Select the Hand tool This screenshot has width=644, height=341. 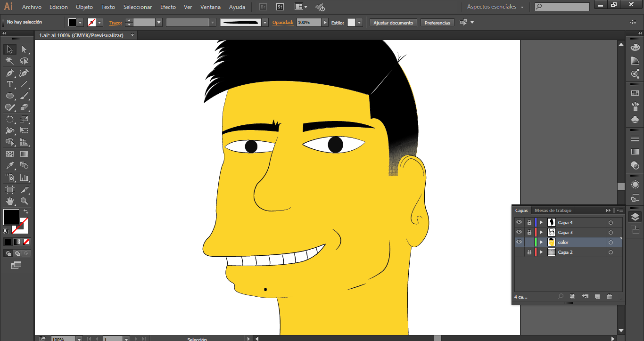click(9, 202)
